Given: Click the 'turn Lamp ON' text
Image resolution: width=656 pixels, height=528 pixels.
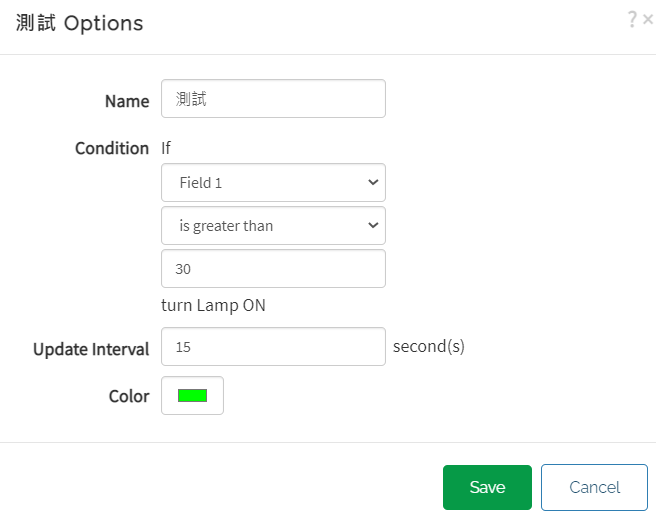Looking at the screenshot, I should (213, 305).
